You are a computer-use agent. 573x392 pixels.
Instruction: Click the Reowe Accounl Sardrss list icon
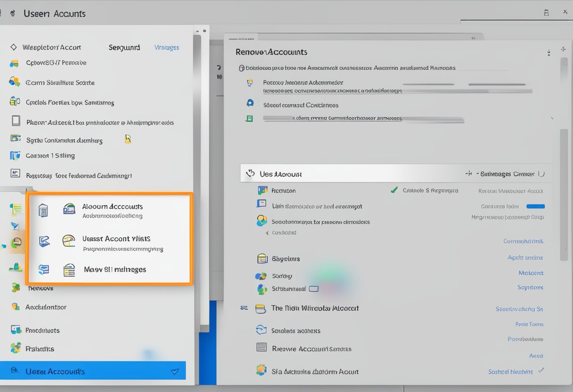[x=261, y=348]
